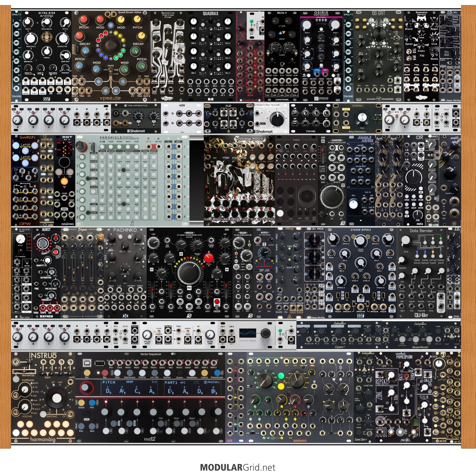Select the Stereo Dipole module
Viewport: 476px width, 475px height.
(361, 273)
